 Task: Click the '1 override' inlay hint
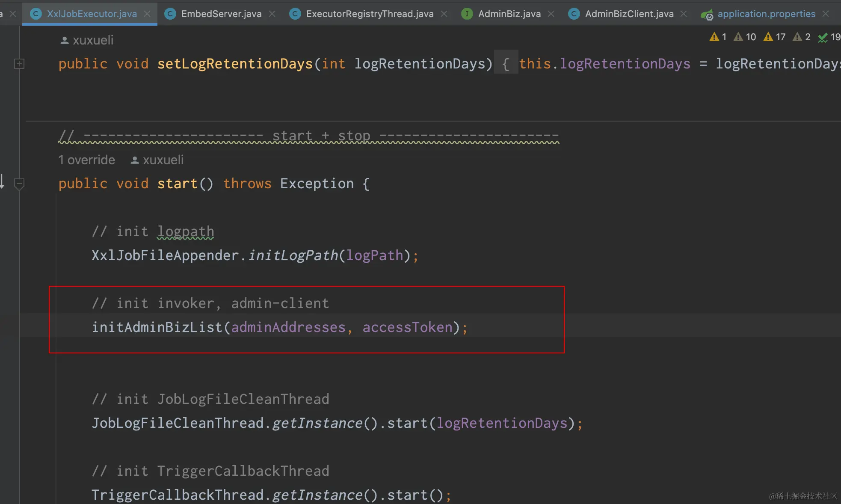coord(87,160)
